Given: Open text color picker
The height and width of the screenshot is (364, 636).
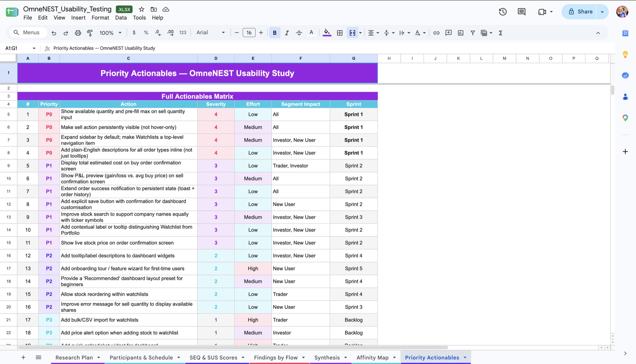Looking at the screenshot, I should tap(311, 33).
